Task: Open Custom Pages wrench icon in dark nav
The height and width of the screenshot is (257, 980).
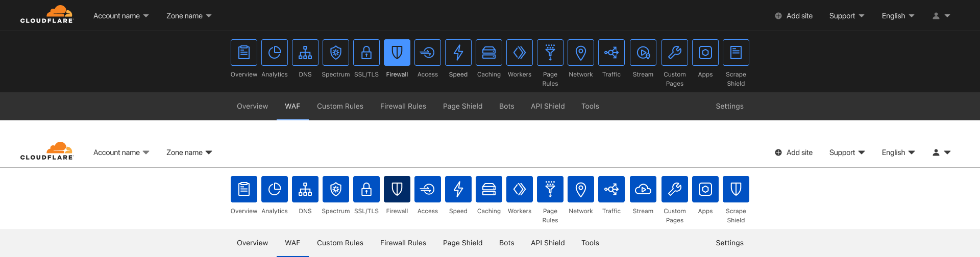Action: [x=675, y=53]
